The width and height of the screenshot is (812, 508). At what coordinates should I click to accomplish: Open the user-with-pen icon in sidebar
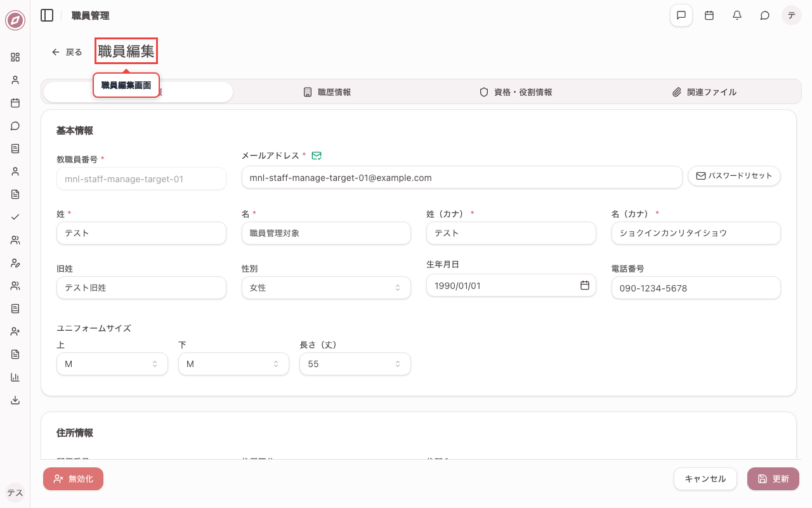coord(15,263)
